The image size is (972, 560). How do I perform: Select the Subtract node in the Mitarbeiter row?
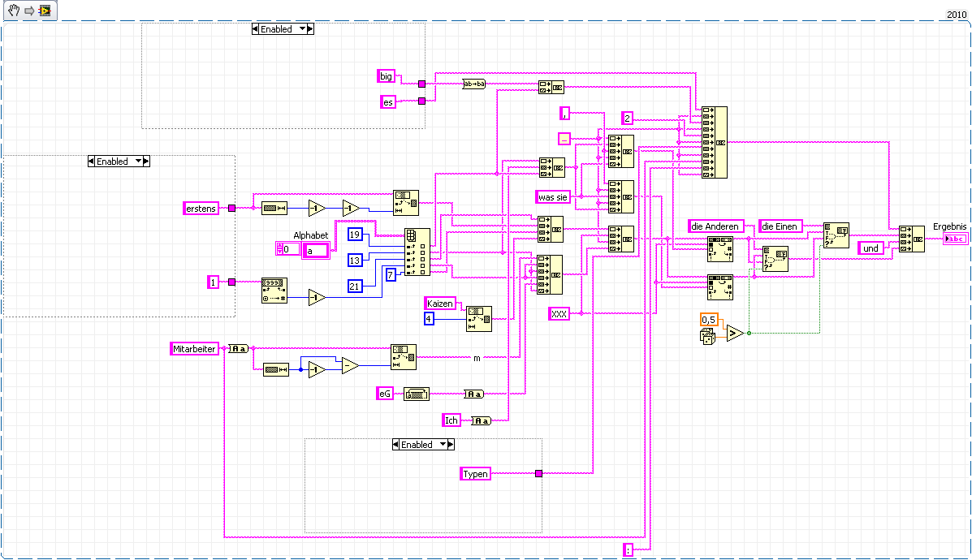pyautogui.click(x=350, y=365)
